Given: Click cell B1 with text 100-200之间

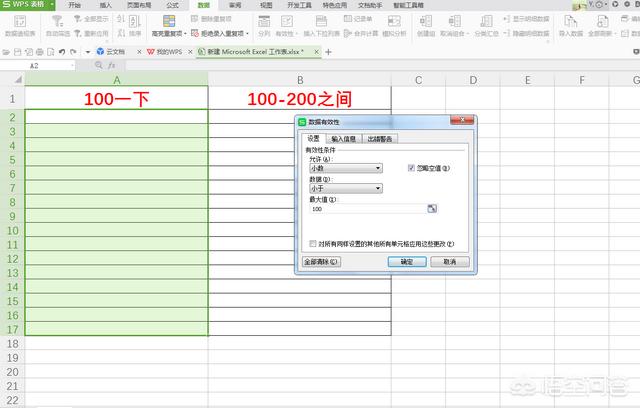Looking at the screenshot, I should 300,98.
